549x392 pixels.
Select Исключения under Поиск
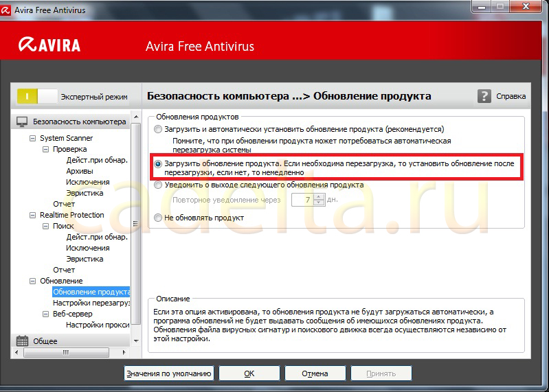coord(87,248)
